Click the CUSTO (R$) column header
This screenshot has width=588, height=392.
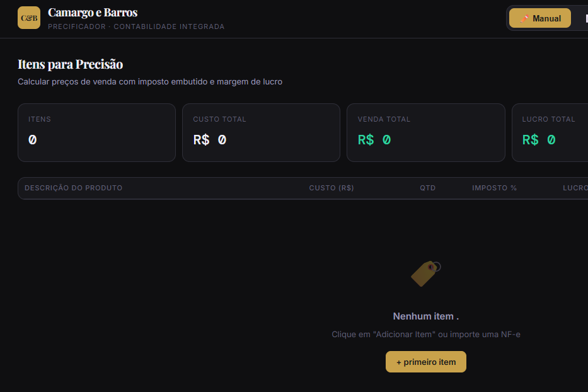coord(331,188)
